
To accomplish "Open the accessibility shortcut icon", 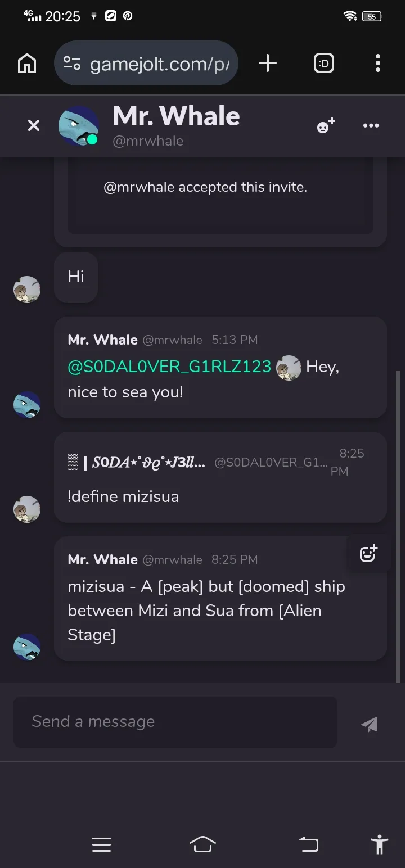I will [x=380, y=844].
